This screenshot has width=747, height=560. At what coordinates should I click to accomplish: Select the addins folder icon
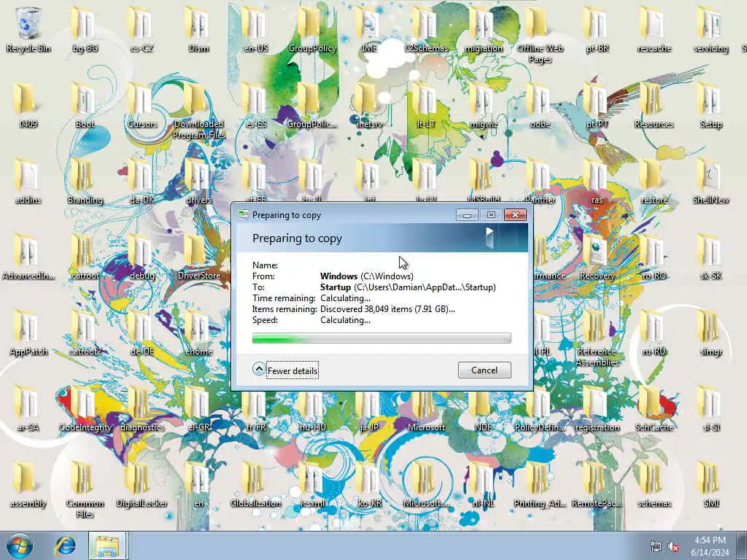(x=28, y=181)
